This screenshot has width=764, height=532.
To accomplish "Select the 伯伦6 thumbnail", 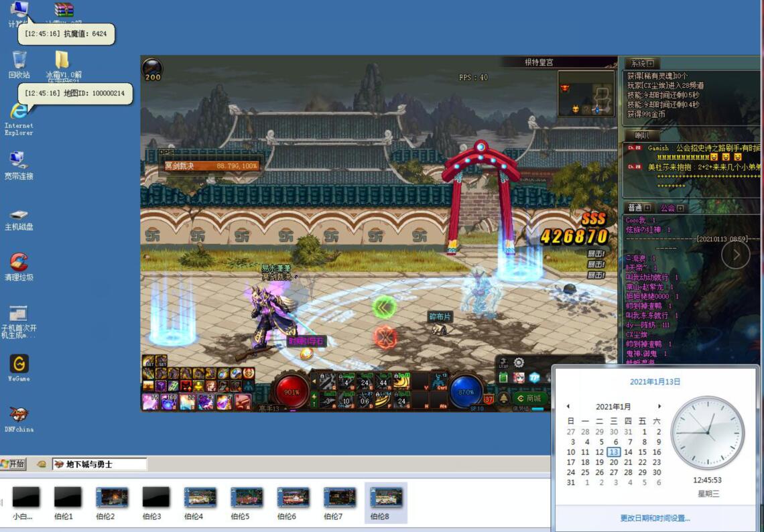I will [293, 503].
